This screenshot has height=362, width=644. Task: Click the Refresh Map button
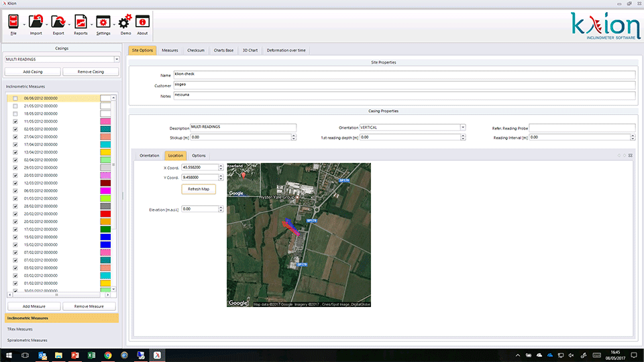[x=198, y=189]
